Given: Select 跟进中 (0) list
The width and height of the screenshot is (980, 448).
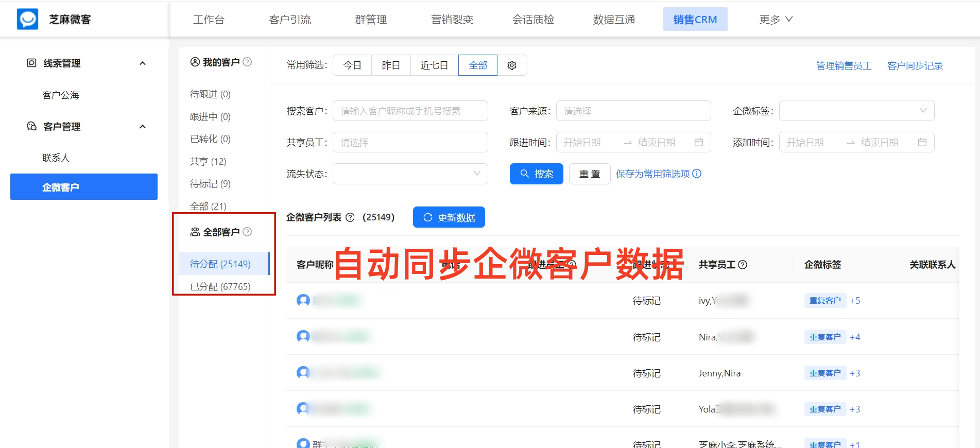Looking at the screenshot, I should coord(210,117).
